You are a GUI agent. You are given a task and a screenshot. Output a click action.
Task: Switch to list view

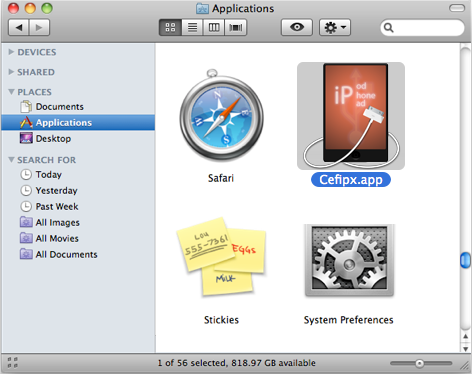pos(192,27)
